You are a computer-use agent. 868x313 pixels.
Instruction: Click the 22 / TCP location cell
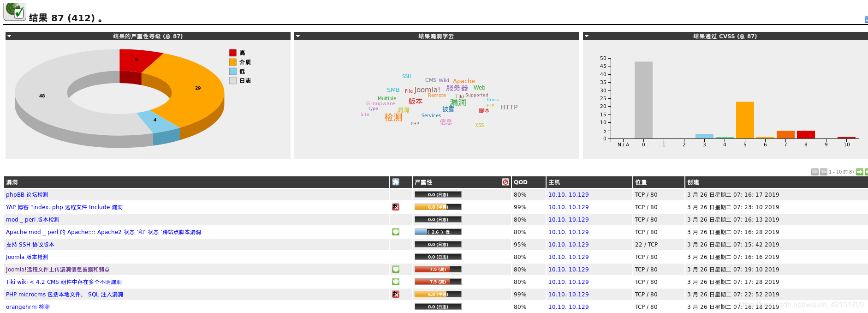[646, 245]
